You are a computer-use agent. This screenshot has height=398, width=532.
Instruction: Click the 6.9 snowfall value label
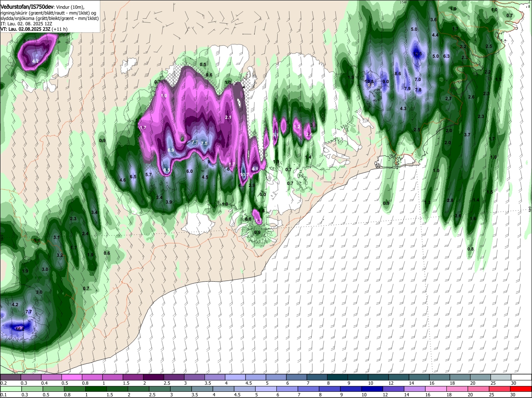coord(171,150)
